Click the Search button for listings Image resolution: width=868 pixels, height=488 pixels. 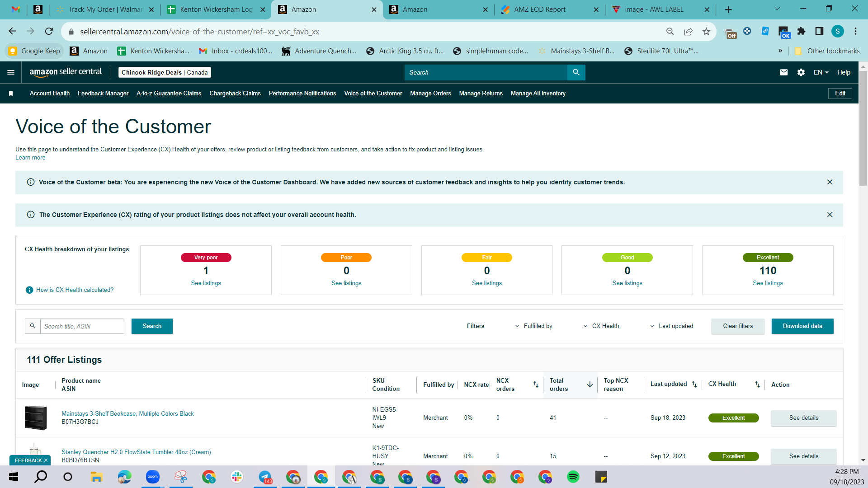click(152, 326)
